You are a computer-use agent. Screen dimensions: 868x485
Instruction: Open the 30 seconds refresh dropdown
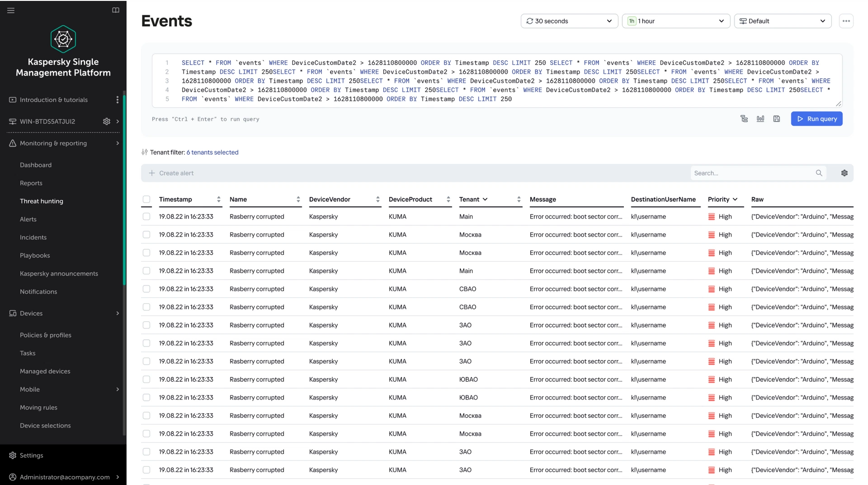click(569, 21)
